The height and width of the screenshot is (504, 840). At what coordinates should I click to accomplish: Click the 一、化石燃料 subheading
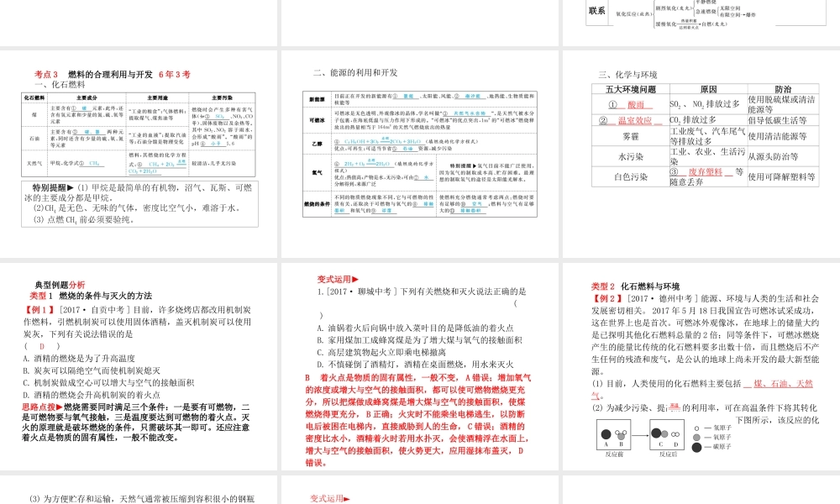click(x=60, y=85)
